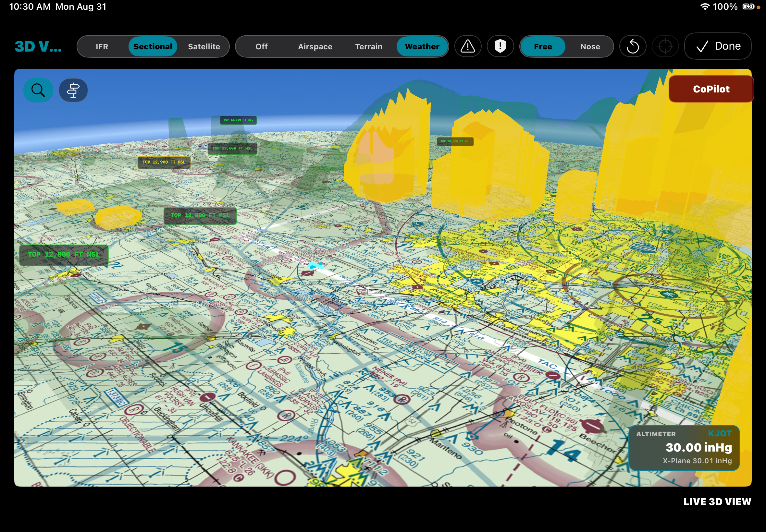Enable the Terrain overlay
The height and width of the screenshot is (532, 766).
(x=368, y=46)
